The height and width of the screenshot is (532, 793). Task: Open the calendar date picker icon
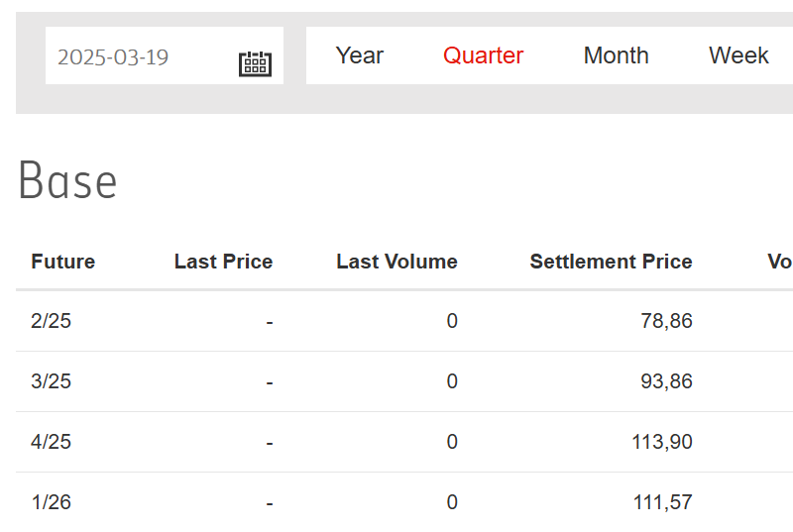[255, 63]
